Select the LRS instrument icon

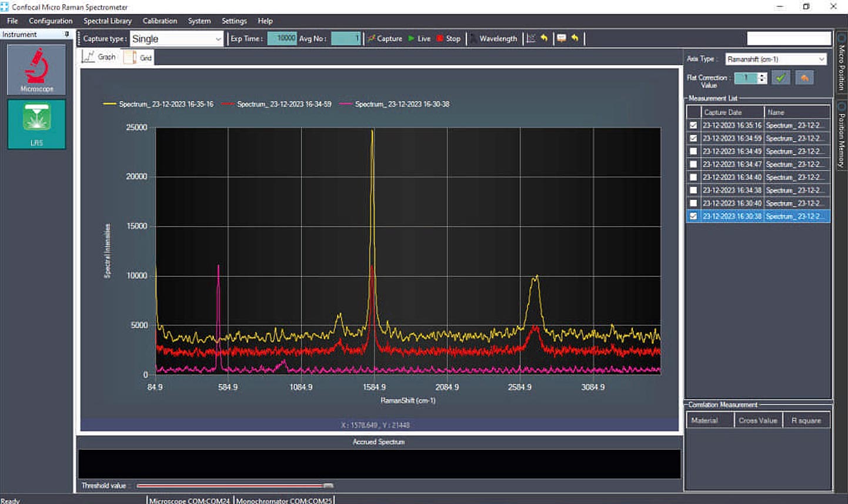pos(36,124)
